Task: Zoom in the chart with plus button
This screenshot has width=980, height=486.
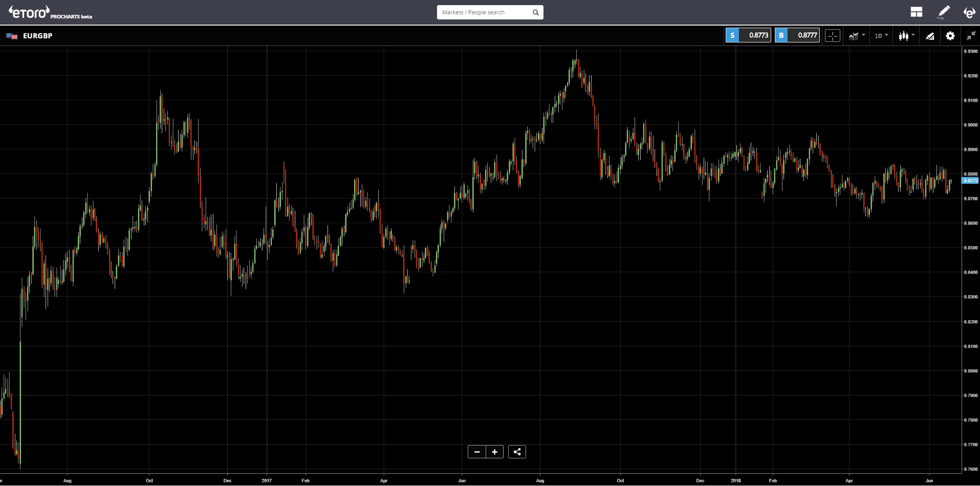Action: 494,452
